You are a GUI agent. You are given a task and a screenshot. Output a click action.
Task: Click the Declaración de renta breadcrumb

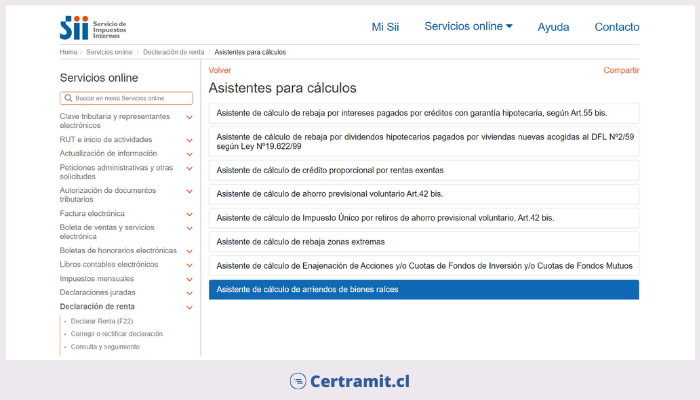(173, 52)
